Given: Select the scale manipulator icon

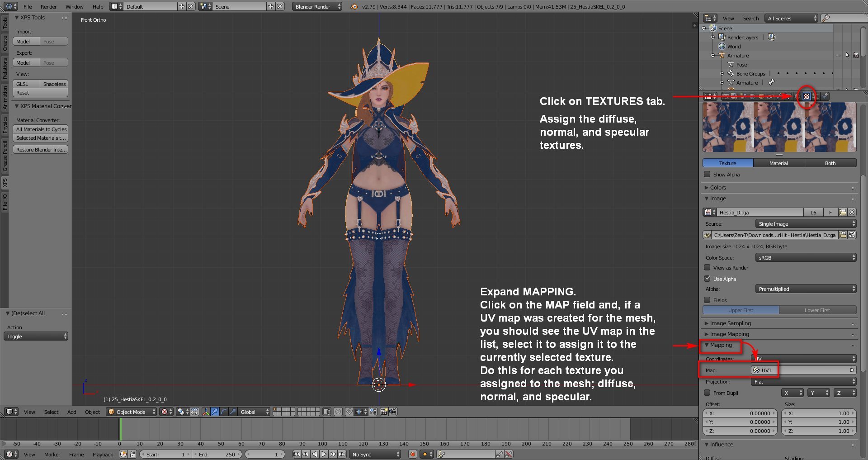Looking at the screenshot, I should [233, 412].
